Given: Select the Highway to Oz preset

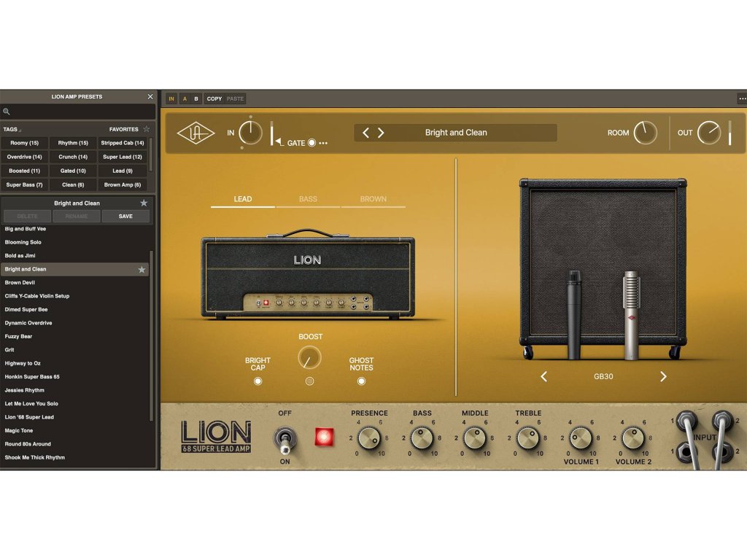Looking at the screenshot, I should 75,363.
